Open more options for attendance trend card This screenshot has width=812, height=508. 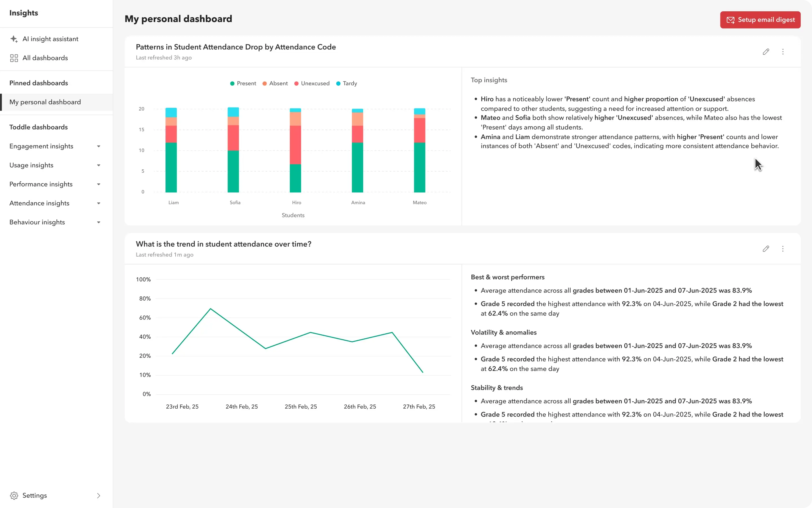pos(783,249)
